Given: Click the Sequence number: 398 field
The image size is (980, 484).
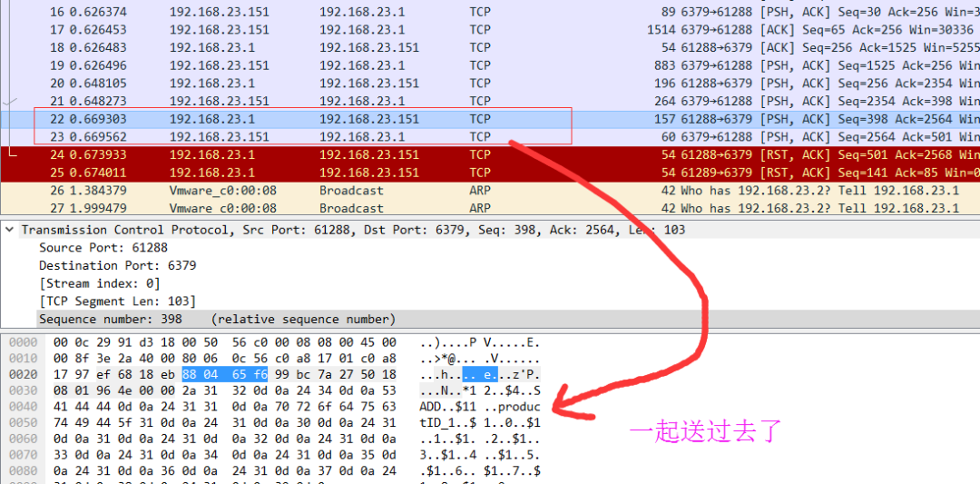Looking at the screenshot, I should coord(218,320).
